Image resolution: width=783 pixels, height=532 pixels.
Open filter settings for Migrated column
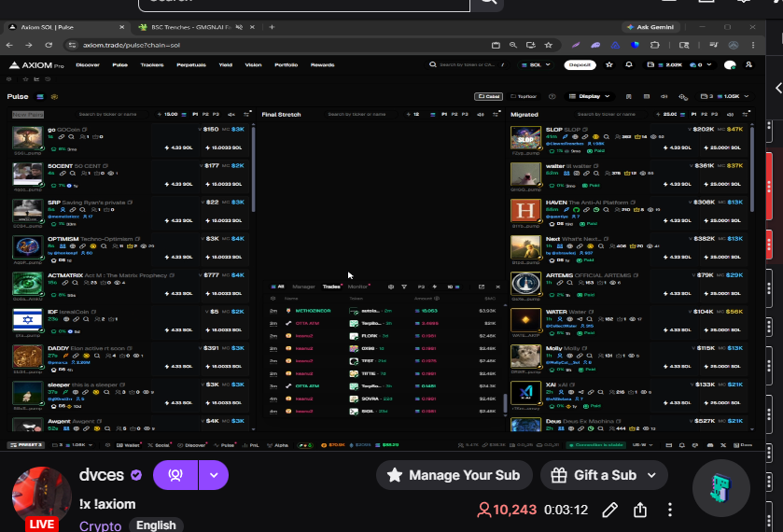[746, 115]
